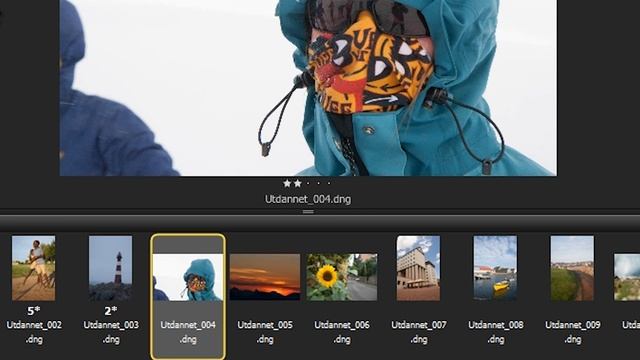Select the Utdannet_004.dng hooded jacket thumbnail
The height and width of the screenshot is (360, 640).
(188, 278)
